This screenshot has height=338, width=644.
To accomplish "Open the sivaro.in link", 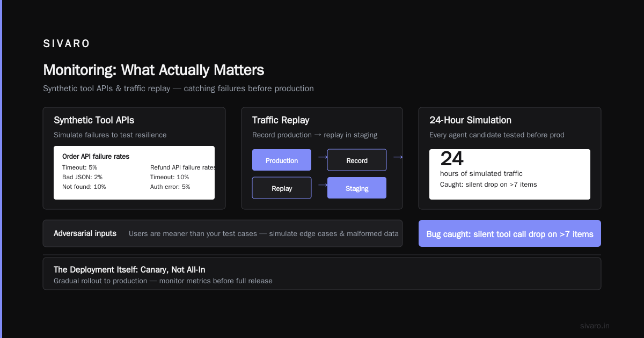I will click(595, 326).
